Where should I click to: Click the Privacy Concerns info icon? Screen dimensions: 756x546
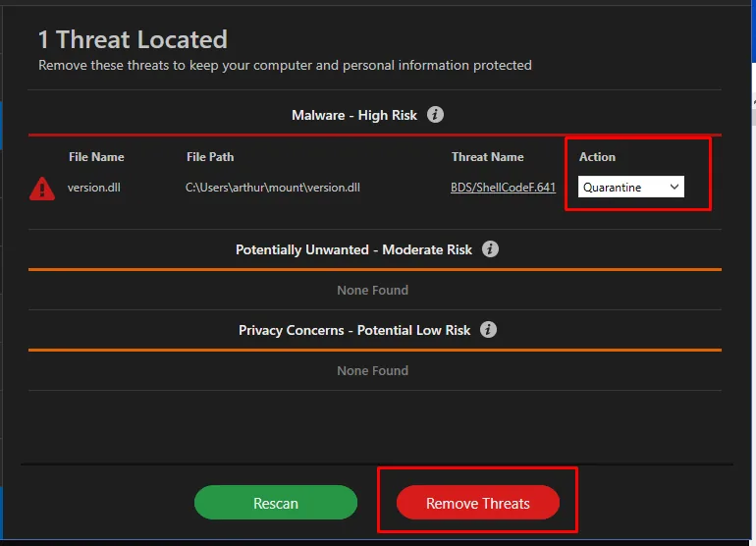pos(488,330)
